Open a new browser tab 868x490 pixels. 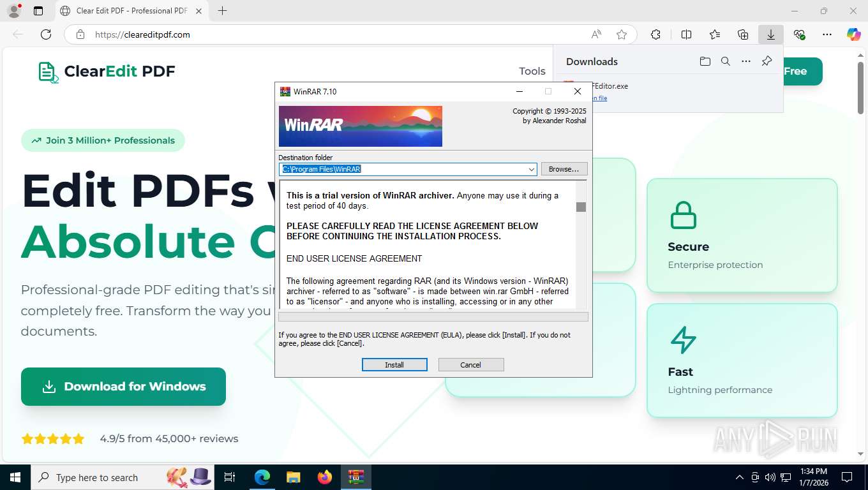coord(222,11)
